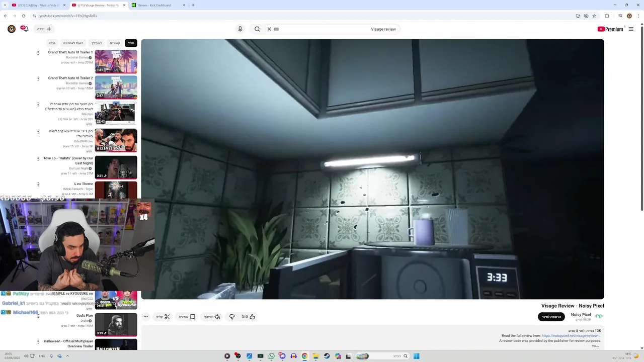The height and width of the screenshot is (362, 644).
Task: Click the YouTube search magnifier icon
Action: click(x=257, y=29)
